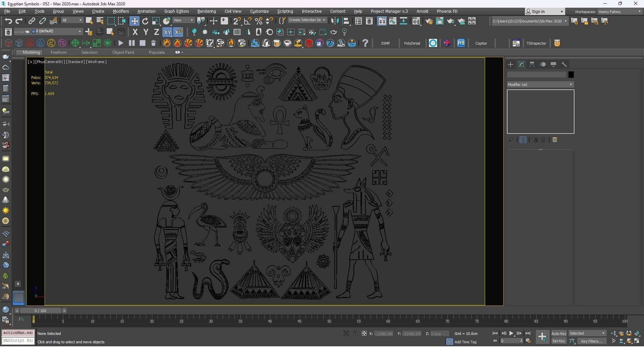The height and width of the screenshot is (349, 644).
Task: Click the help question mark icon
Action: 365,43
